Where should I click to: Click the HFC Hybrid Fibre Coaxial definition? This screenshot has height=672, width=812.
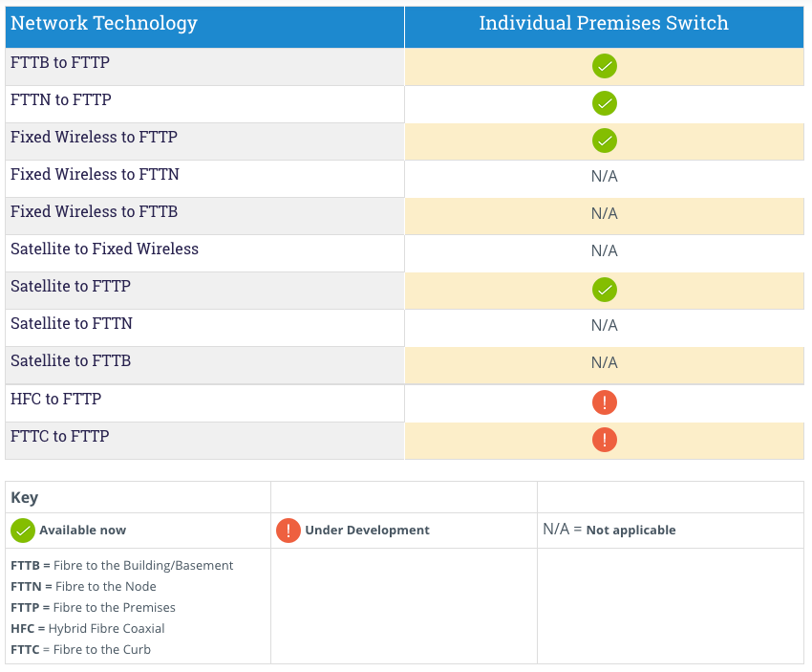click(x=86, y=628)
